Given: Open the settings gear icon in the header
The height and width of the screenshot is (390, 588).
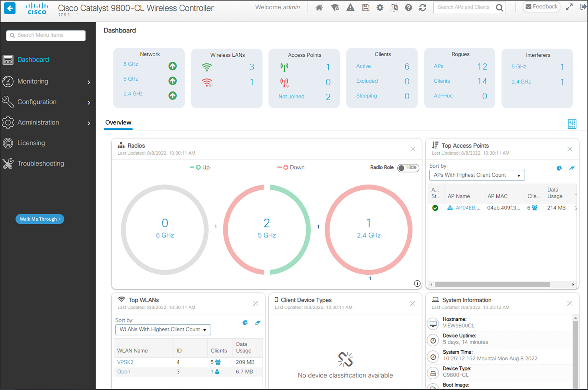Looking at the screenshot, I should (x=380, y=8).
